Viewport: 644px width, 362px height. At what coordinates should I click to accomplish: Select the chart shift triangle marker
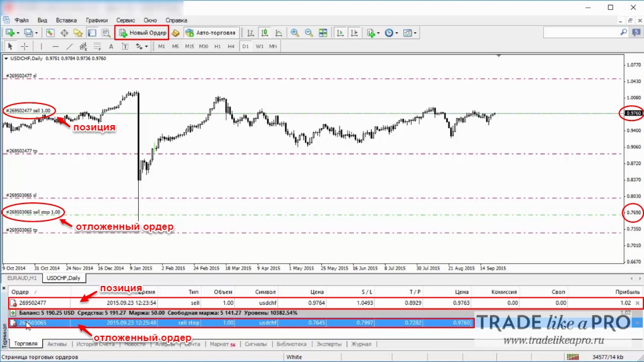click(x=499, y=56)
